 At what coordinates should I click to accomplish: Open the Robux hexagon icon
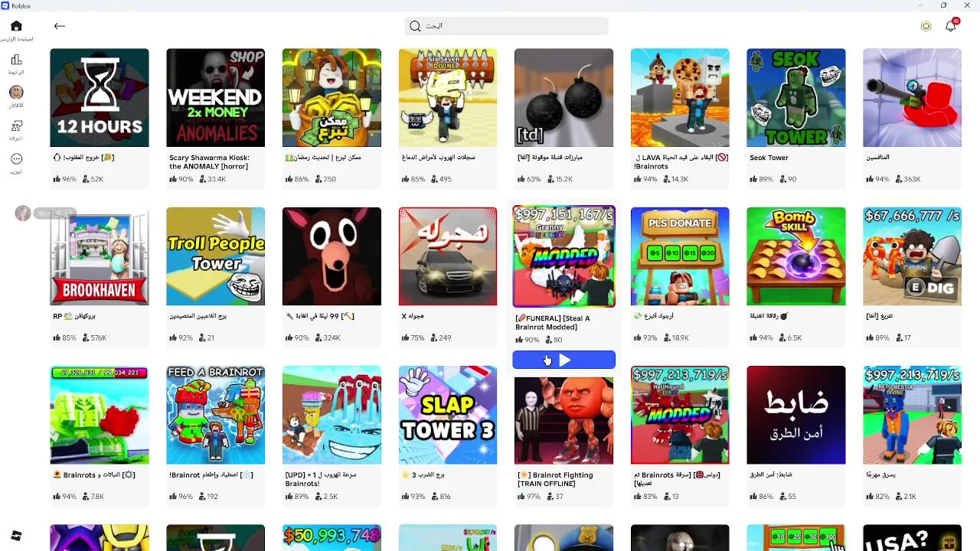926,26
